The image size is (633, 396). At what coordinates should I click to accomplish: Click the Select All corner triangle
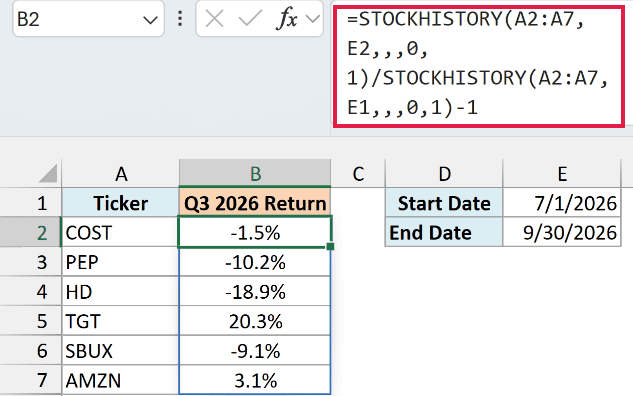(49, 174)
